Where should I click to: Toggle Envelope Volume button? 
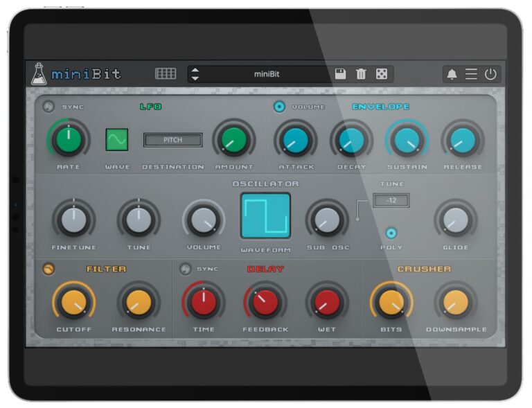[x=279, y=107]
